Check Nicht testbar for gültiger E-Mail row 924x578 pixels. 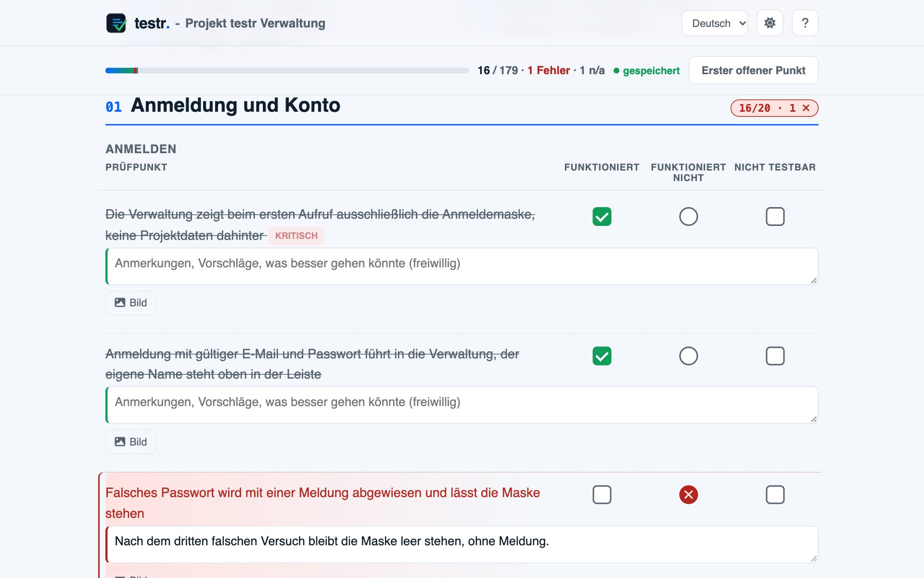click(x=775, y=356)
